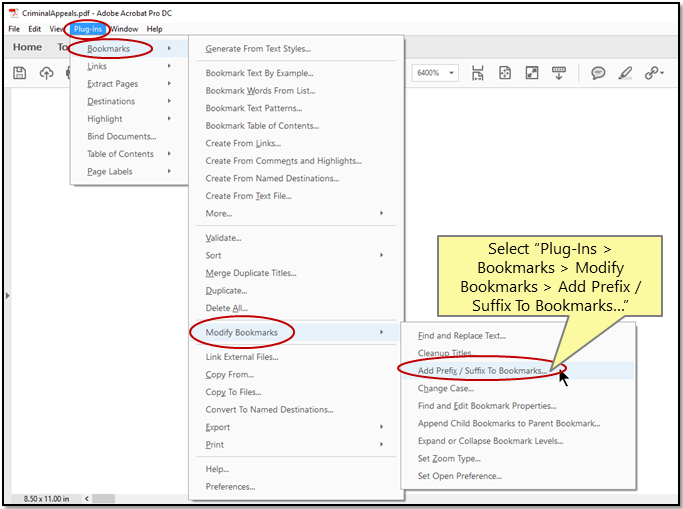This screenshot has width=683, height=509.
Task: Expand the Bookmarks submenu
Action: [129, 48]
